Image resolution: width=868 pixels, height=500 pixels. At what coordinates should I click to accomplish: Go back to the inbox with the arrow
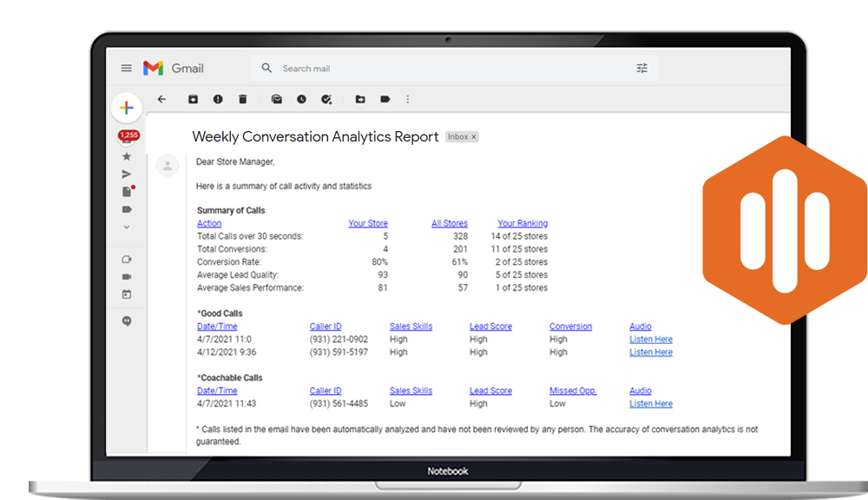coord(161,99)
